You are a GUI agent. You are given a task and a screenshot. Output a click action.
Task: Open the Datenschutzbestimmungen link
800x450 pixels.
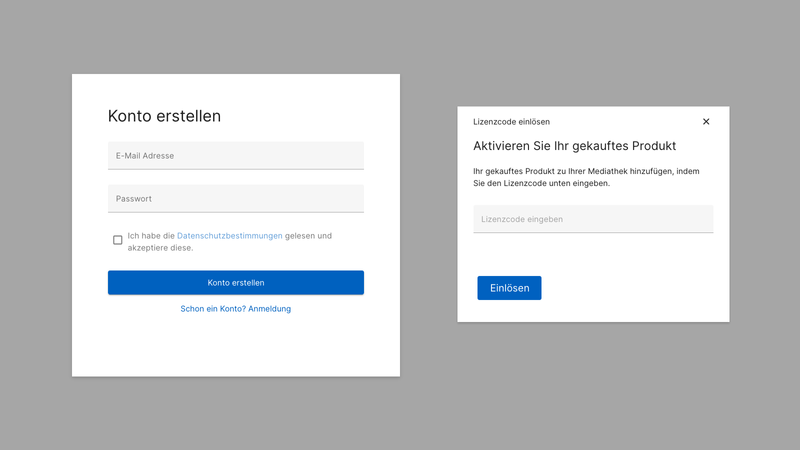pos(229,236)
